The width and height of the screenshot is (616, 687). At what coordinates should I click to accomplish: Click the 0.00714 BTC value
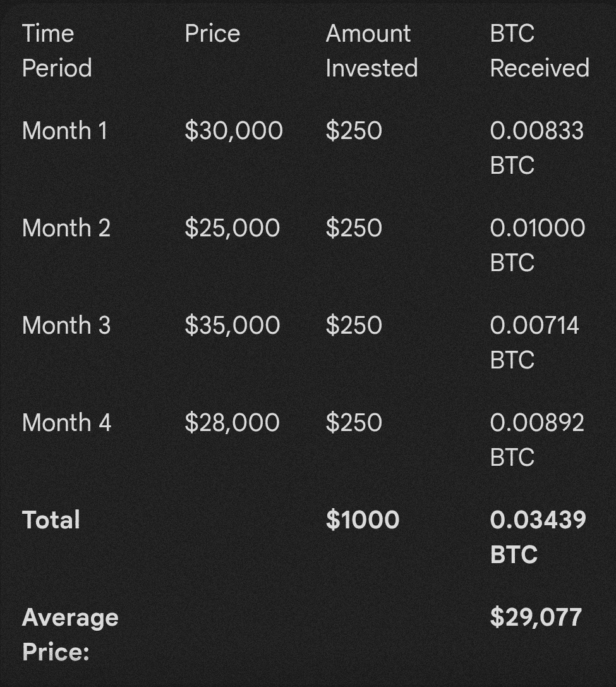point(534,343)
